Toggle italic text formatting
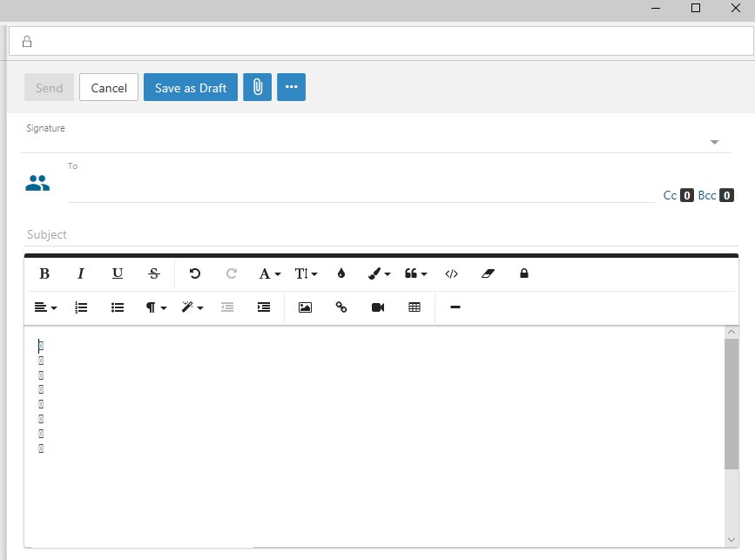The height and width of the screenshot is (560, 755). [x=81, y=273]
